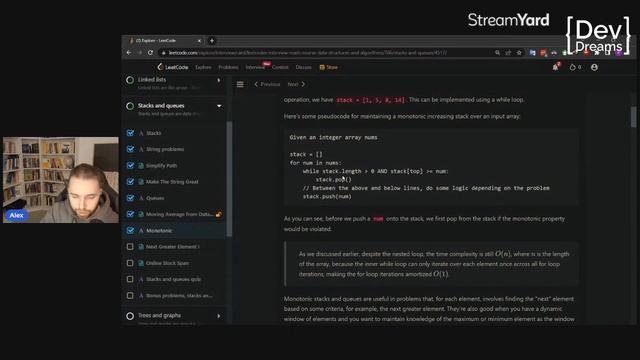
Task: Close the Explore - LeetCode tab
Action: click(199, 40)
